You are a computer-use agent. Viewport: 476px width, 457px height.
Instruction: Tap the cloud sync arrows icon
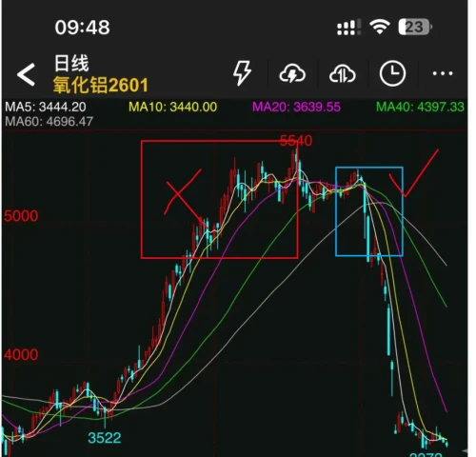pos(343,74)
